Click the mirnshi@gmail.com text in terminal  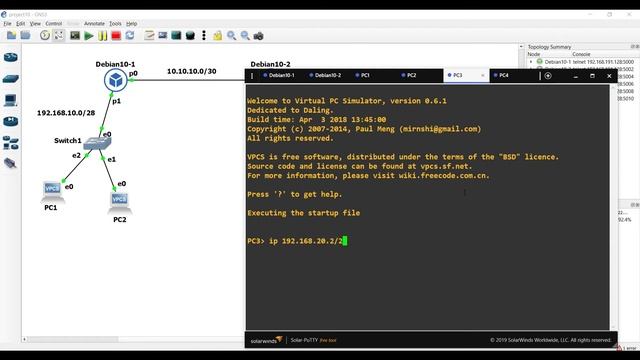pos(440,129)
